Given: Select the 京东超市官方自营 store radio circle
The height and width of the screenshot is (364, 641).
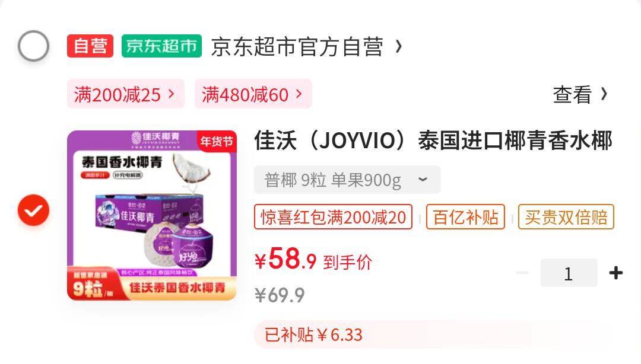Looking at the screenshot, I should [x=33, y=46].
